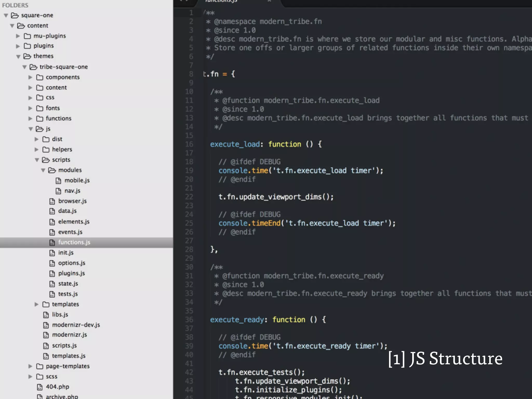This screenshot has height=399, width=532.
Task: Click the helpers folder icon
Action: click(x=46, y=149)
